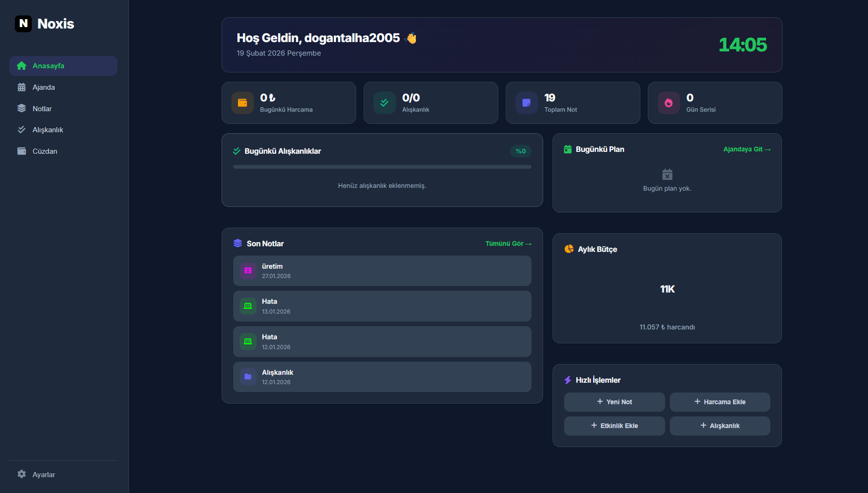
Task: Open the Cüzdan sidebar page
Action: point(44,151)
